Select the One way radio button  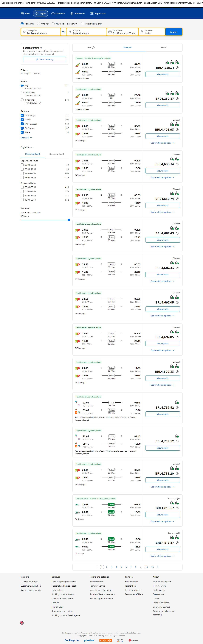[x=39, y=24]
